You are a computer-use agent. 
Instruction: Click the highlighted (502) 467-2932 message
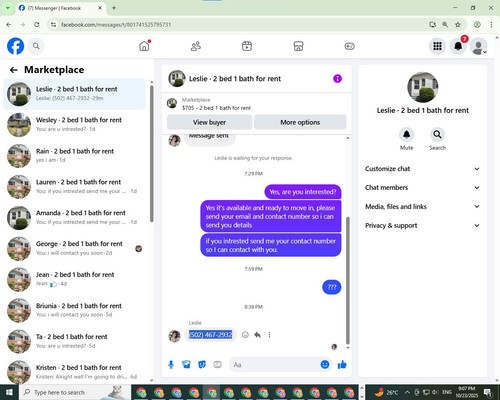210,335
